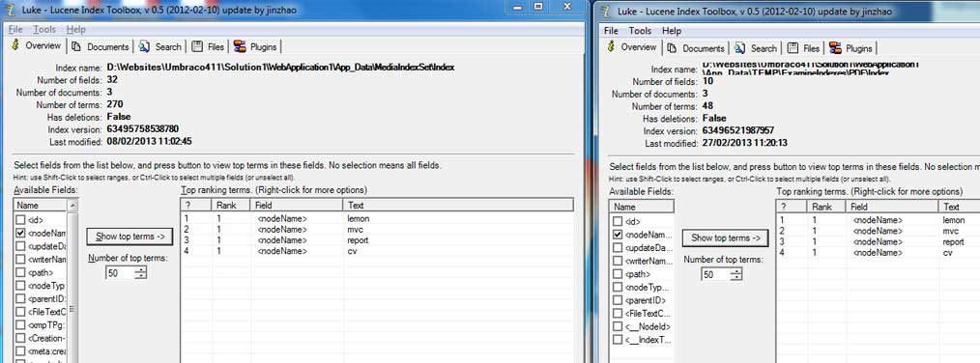980x363 pixels.
Task: Switch to Search tab in left window
Action: point(160,47)
